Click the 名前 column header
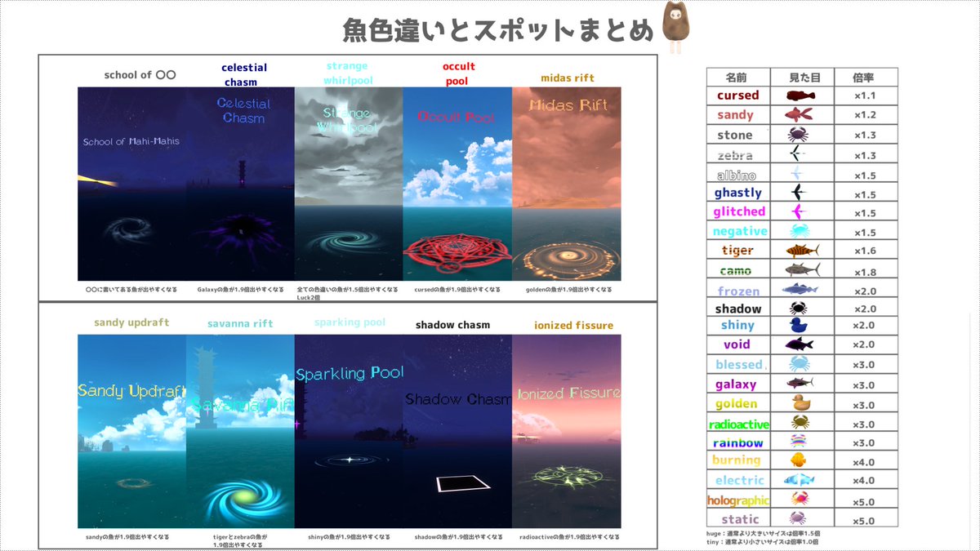Viewport: 980px width, 551px height. coord(737,76)
